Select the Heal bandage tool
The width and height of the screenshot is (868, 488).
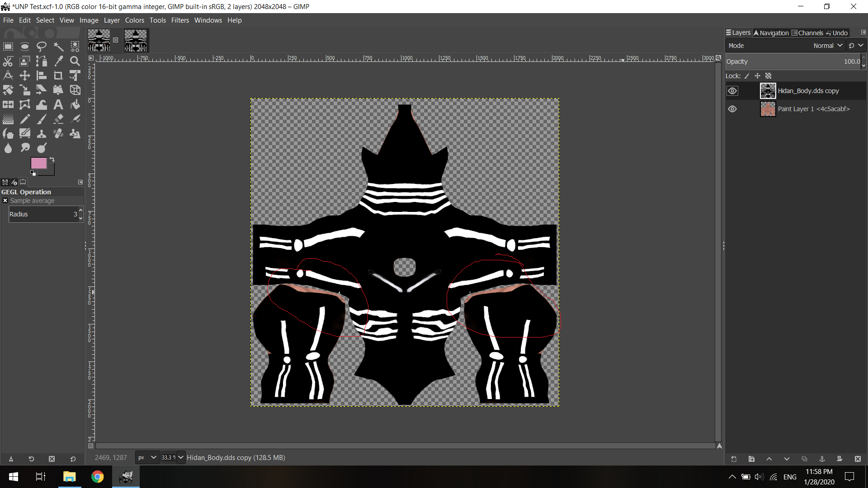[x=58, y=134]
